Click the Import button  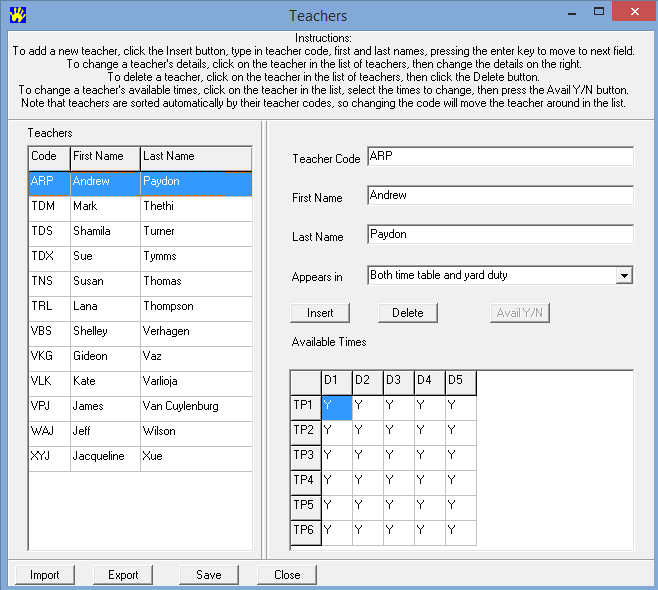(x=44, y=575)
